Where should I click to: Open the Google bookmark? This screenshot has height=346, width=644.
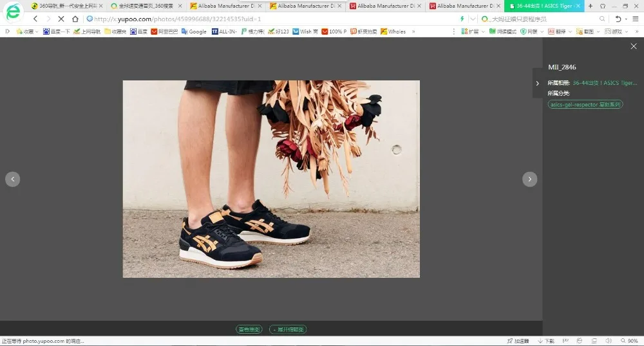click(x=194, y=32)
